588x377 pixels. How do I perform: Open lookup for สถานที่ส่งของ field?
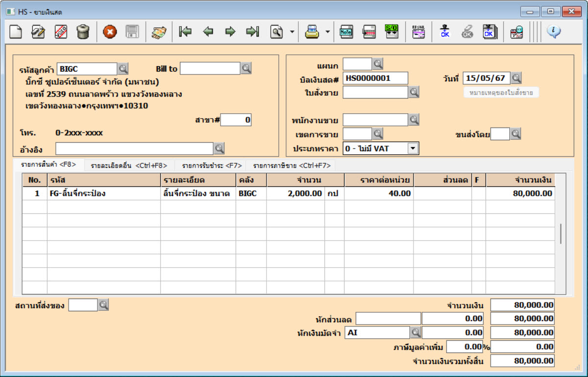coord(103,305)
